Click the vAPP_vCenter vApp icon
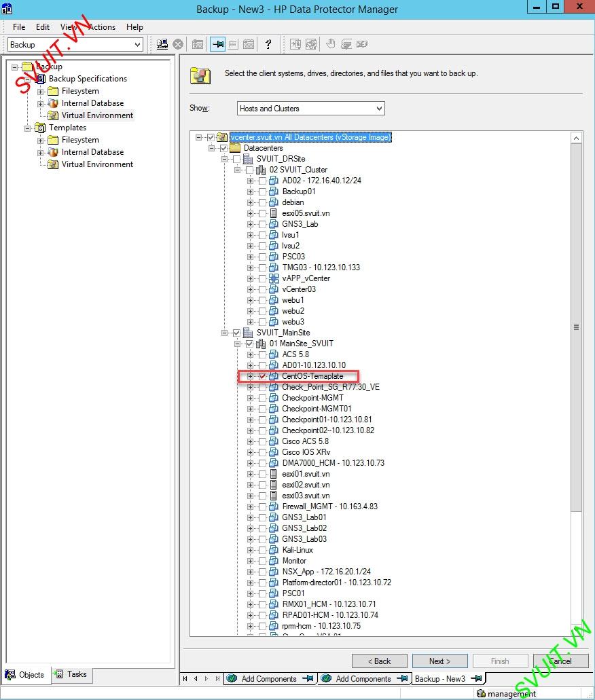The width and height of the screenshot is (595, 700). pyautogui.click(x=273, y=278)
